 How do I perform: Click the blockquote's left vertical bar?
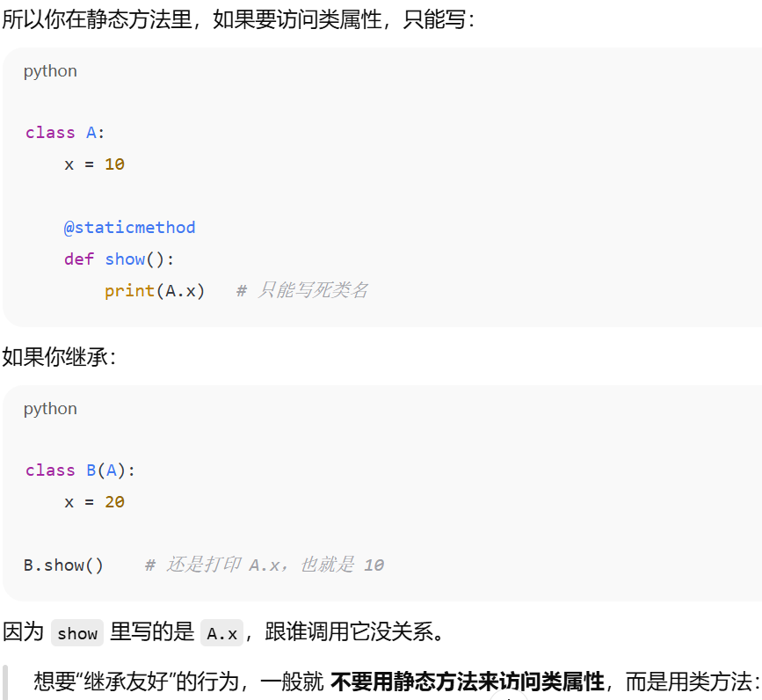[x=5, y=682]
